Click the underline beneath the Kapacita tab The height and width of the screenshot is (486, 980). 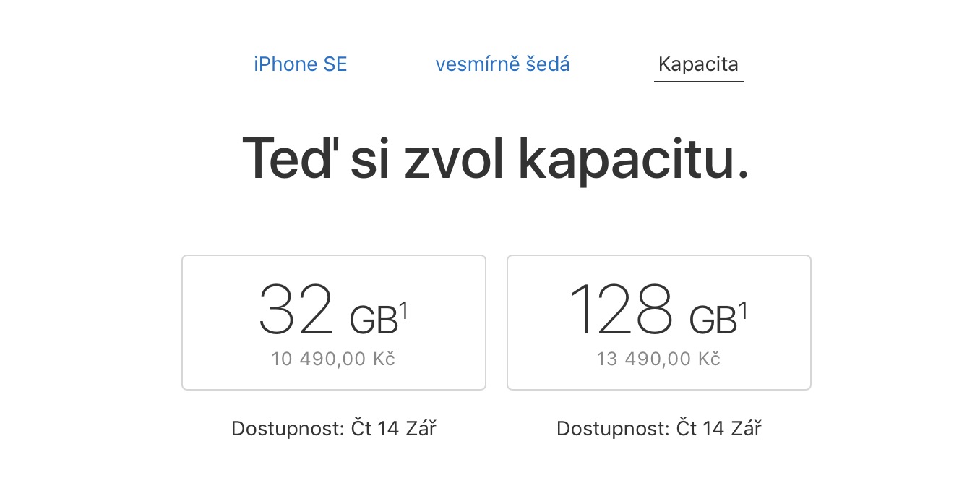click(x=698, y=81)
